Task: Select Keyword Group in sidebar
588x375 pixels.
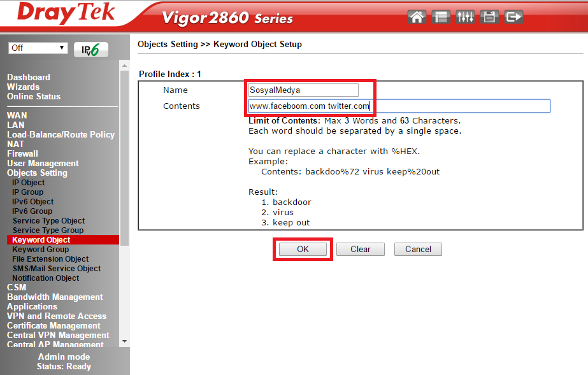Action: (x=41, y=250)
